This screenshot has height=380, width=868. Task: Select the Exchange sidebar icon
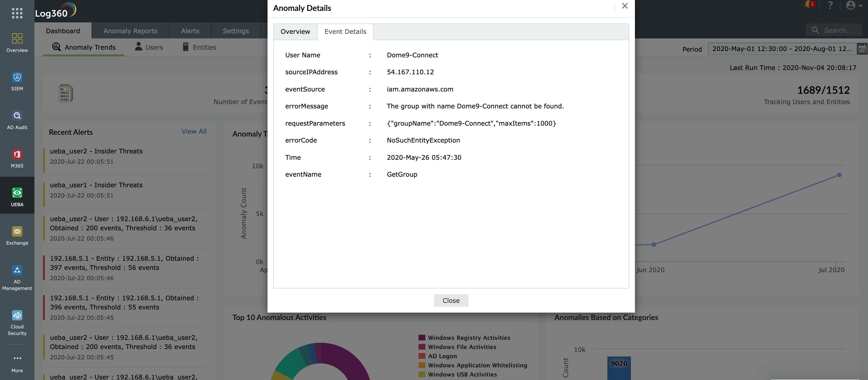pyautogui.click(x=17, y=235)
